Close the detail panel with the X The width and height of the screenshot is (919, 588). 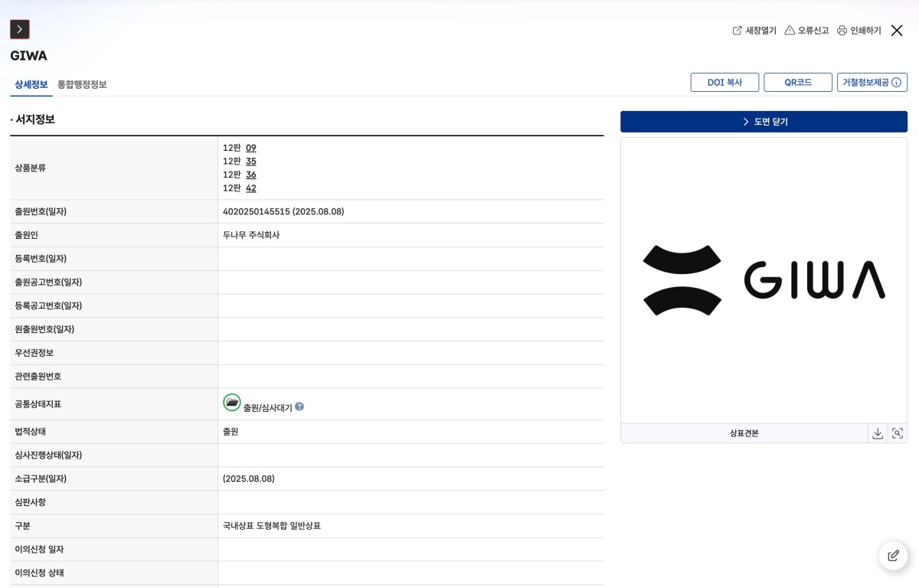(x=897, y=31)
